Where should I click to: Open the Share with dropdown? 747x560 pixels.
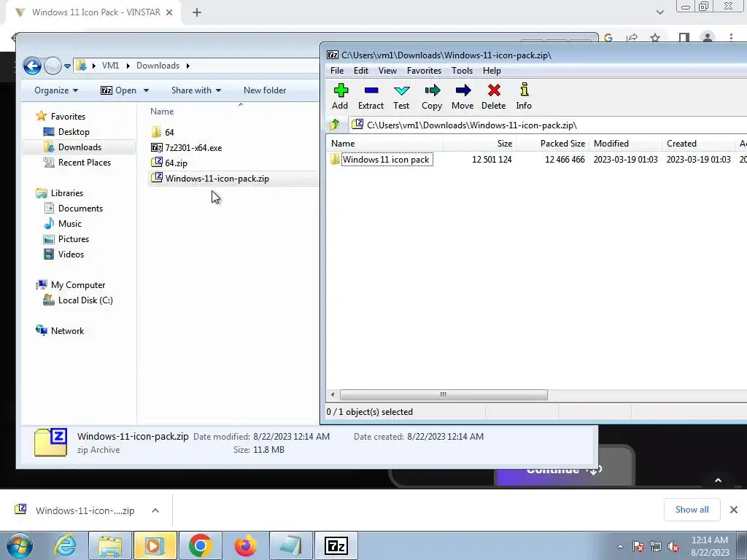coord(196,90)
